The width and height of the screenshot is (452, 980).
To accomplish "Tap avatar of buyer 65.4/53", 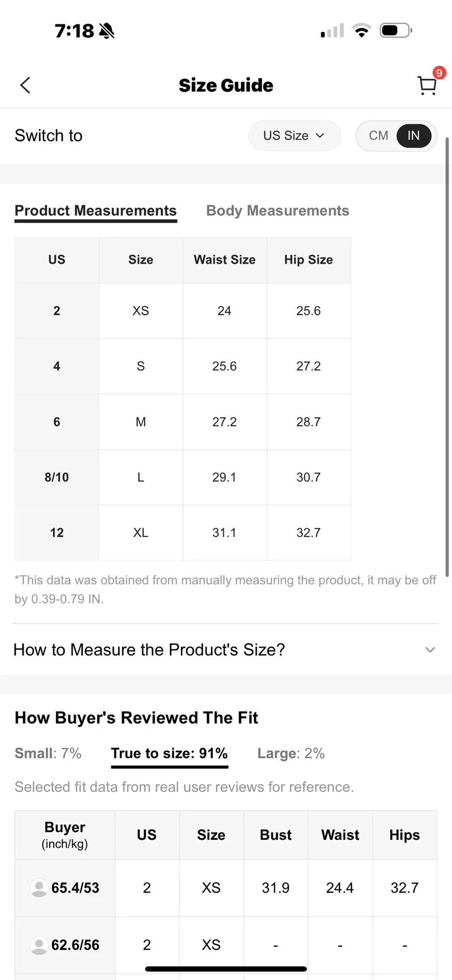I will pyautogui.click(x=39, y=888).
